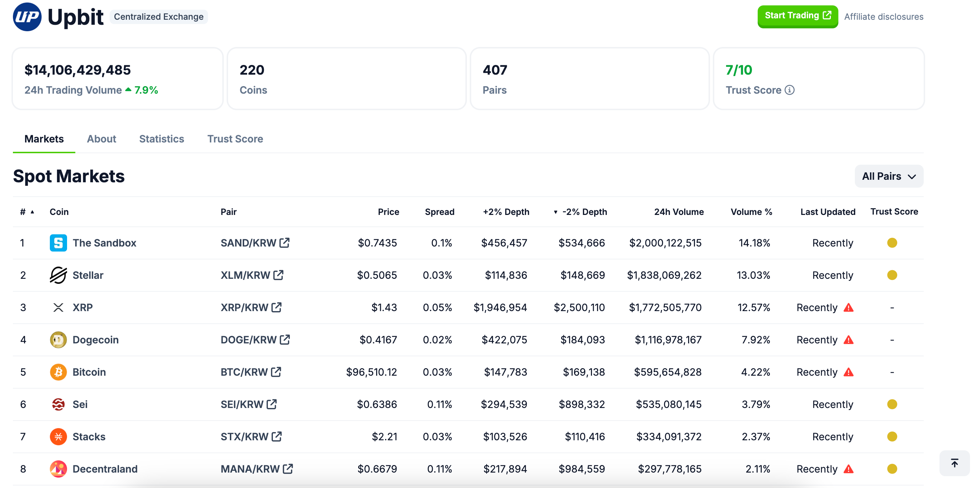Screen dimensions: 980x488
Task: Sort by the Last Updated column header
Action: pos(828,212)
